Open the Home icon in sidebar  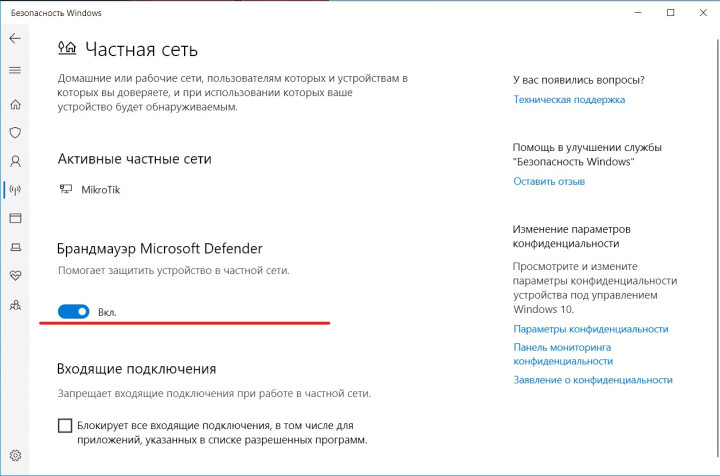pyautogui.click(x=15, y=104)
